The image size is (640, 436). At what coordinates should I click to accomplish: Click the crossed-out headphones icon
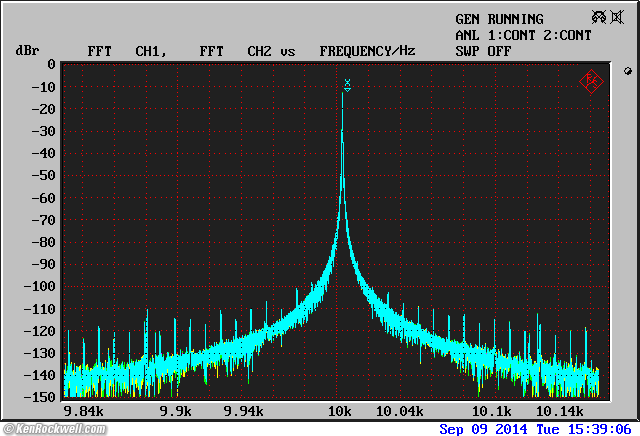(598, 18)
